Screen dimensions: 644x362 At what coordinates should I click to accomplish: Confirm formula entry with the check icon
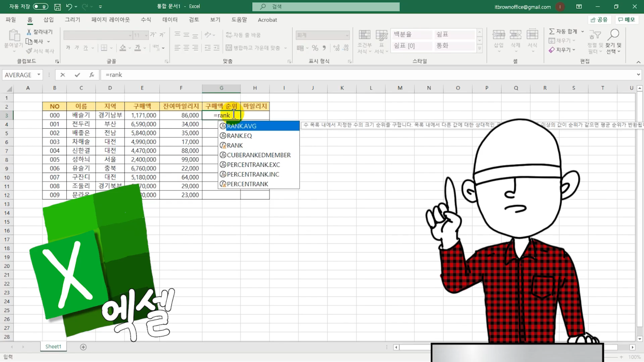pyautogui.click(x=77, y=75)
